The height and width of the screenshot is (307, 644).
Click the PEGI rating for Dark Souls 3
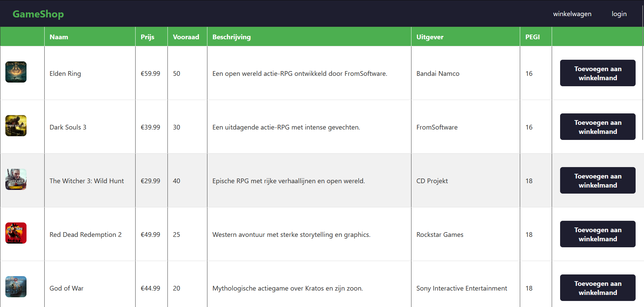(529, 127)
